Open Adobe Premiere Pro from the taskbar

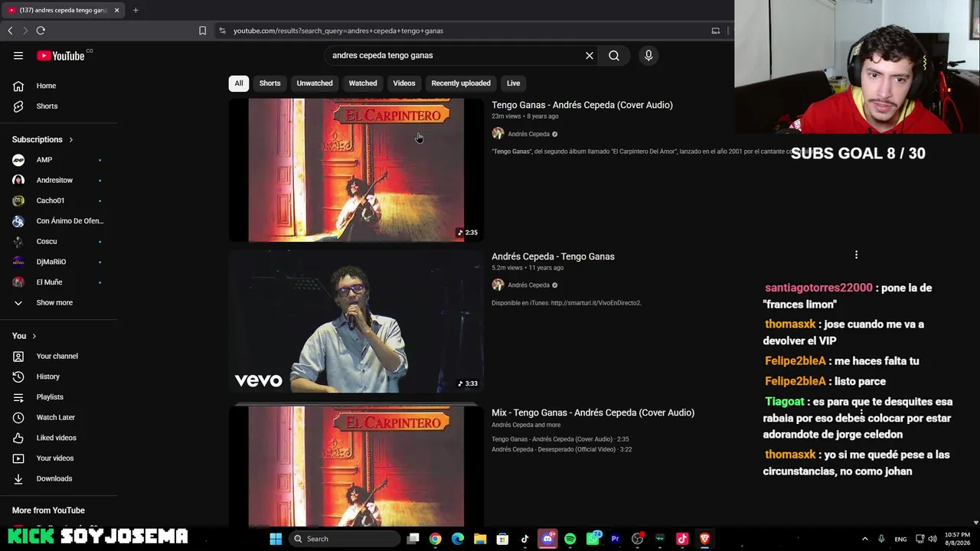[615, 539]
